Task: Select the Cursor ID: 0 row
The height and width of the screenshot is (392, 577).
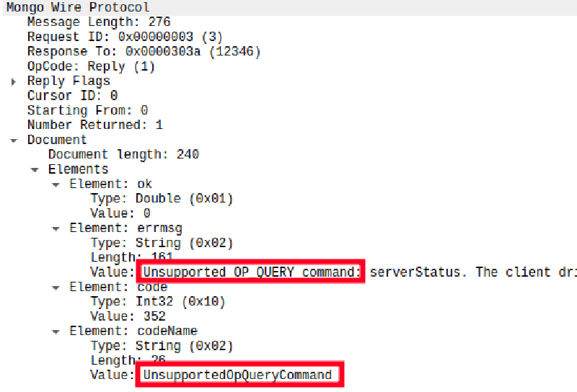Action: point(72,96)
